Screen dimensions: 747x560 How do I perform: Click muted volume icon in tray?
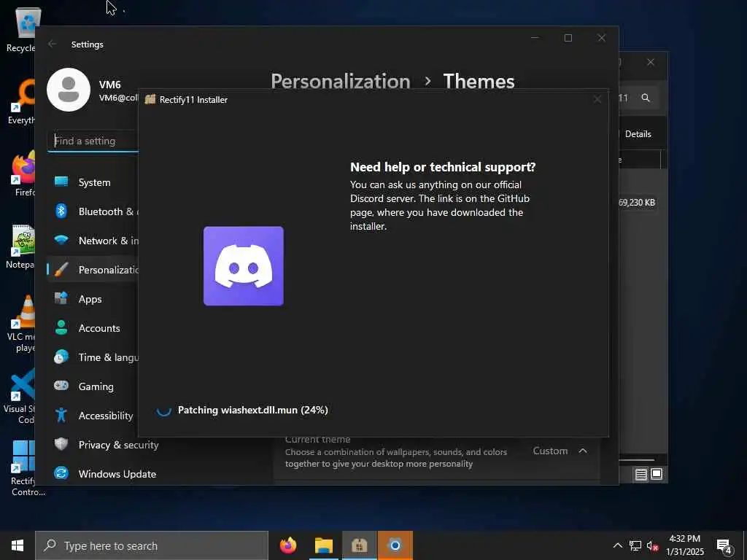[653, 545]
